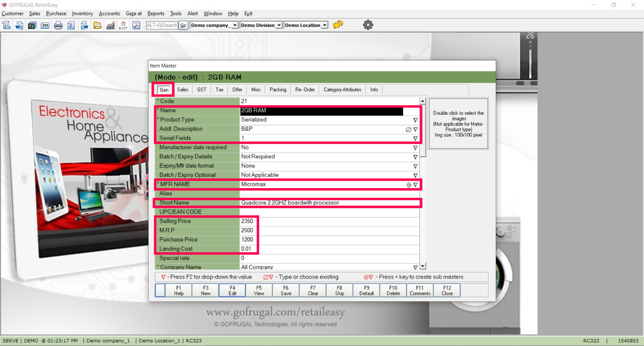
Task: Open the Accounts menu
Action: click(109, 14)
